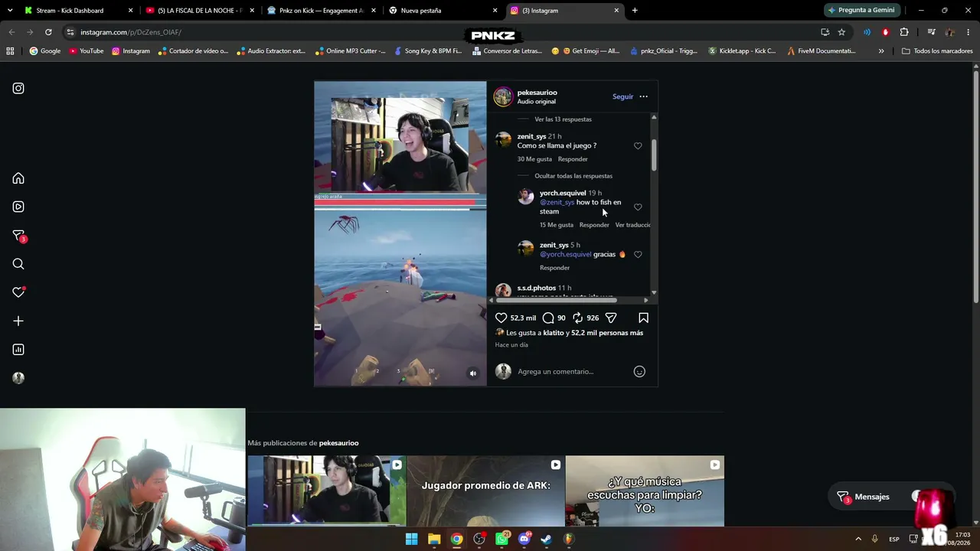The width and height of the screenshot is (980, 551).
Task: Switch to the 'Pnkz on Kick' tab
Action: pos(320,11)
